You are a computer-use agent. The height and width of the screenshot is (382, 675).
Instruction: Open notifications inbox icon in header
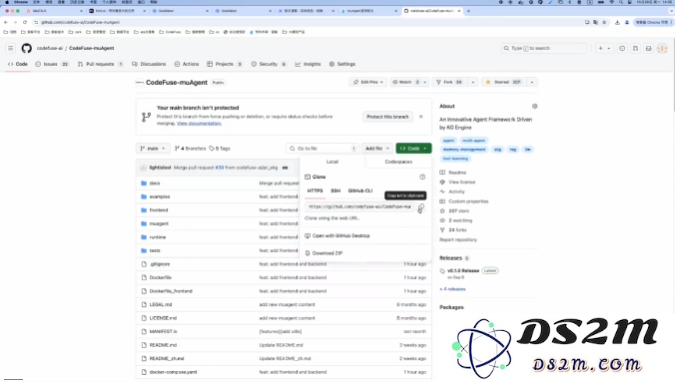click(648, 48)
